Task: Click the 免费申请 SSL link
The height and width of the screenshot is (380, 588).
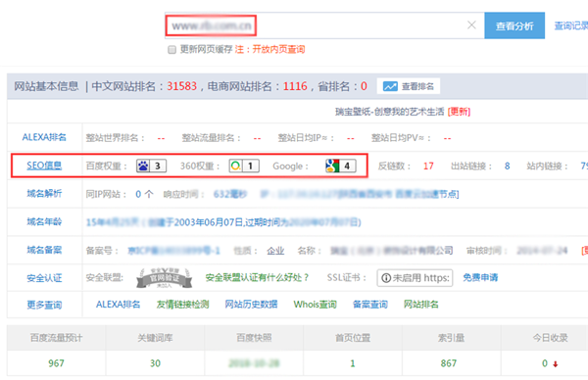Action: [480, 278]
